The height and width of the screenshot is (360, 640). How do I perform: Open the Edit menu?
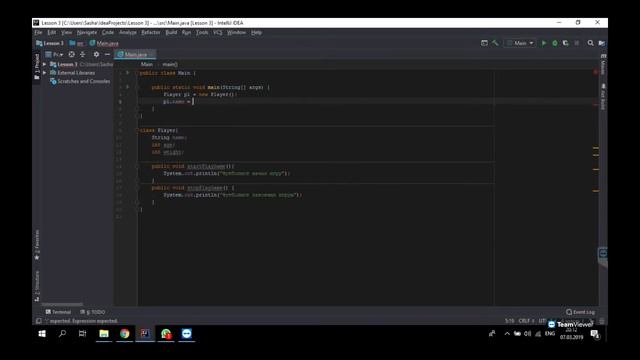coord(51,33)
